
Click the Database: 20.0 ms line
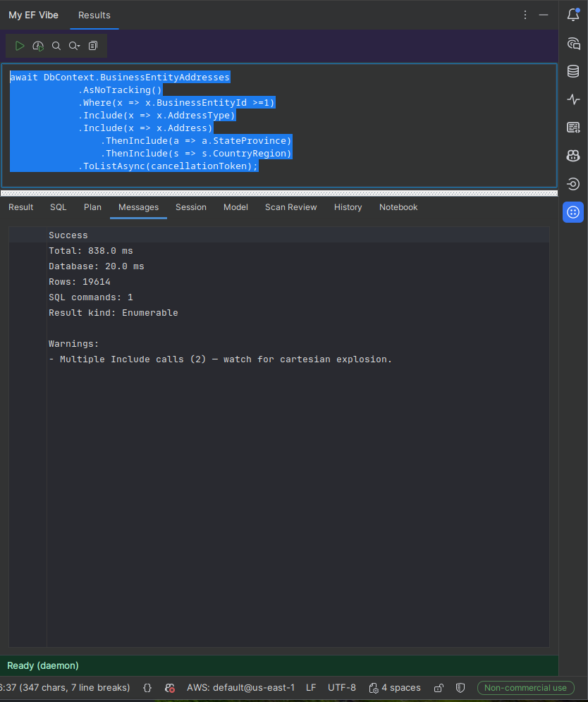[97, 266]
